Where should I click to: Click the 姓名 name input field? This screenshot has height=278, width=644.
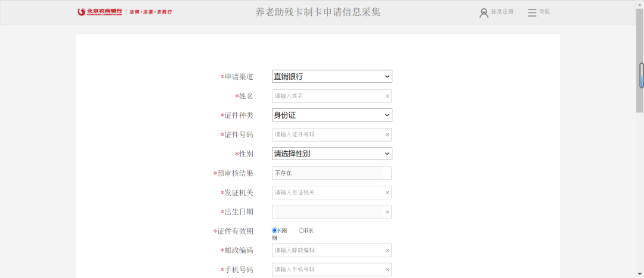pyautogui.click(x=327, y=96)
